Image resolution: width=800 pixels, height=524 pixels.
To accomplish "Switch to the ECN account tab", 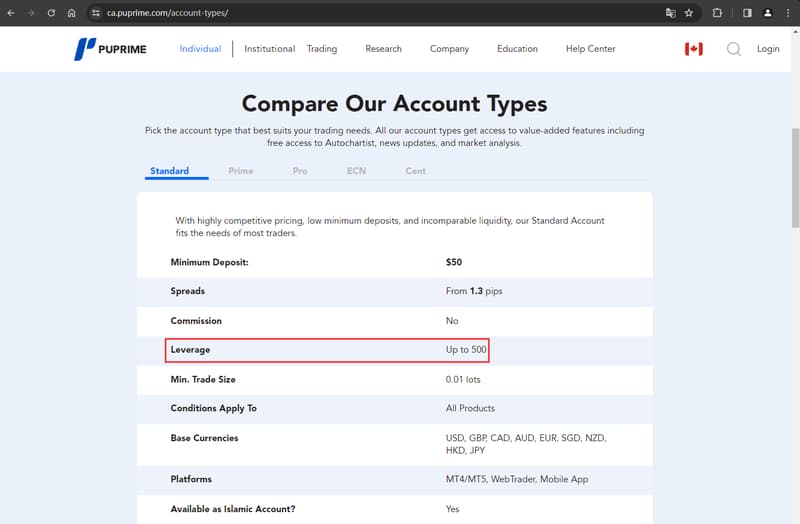I will (x=356, y=171).
